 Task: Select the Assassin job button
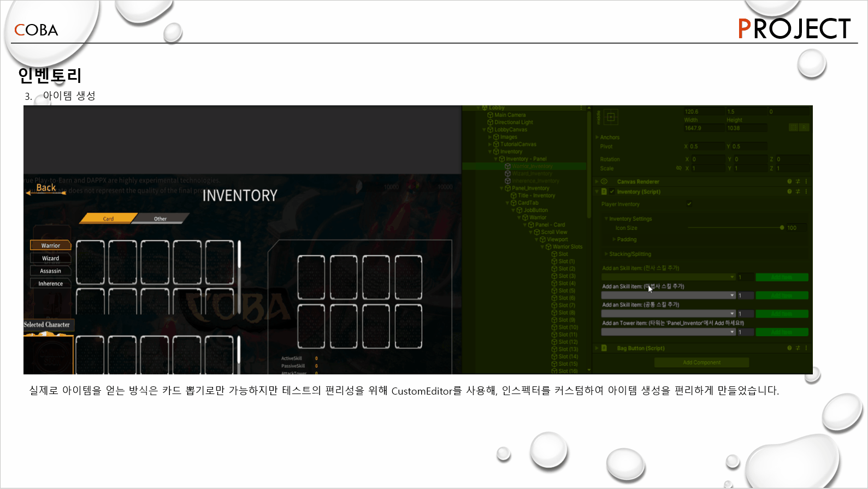tap(51, 271)
